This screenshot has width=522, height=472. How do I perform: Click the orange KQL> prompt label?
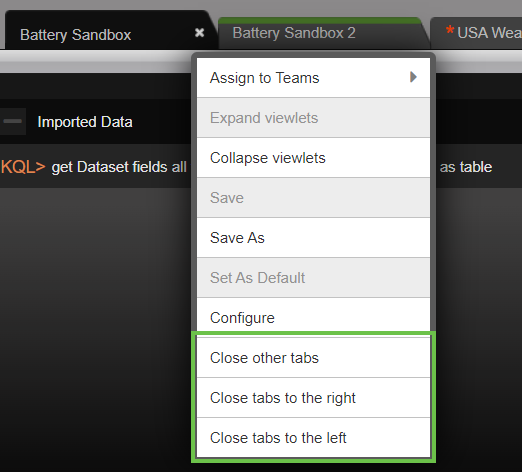click(23, 167)
